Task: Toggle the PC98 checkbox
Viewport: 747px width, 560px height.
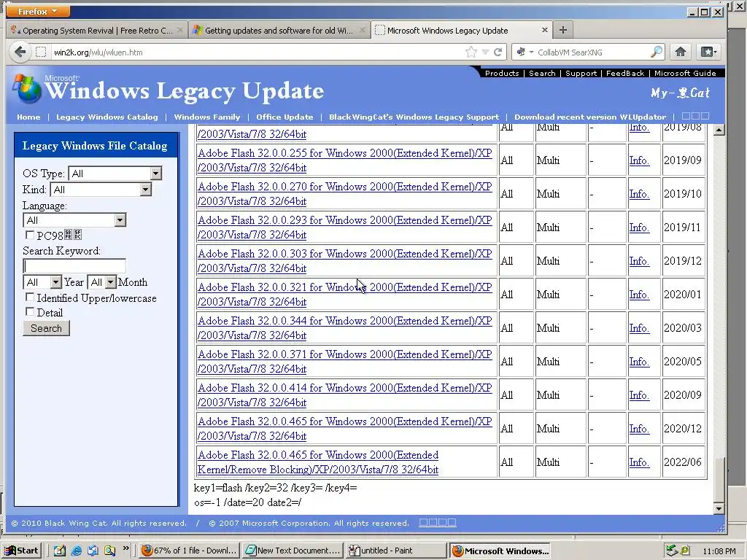Action: (29, 235)
